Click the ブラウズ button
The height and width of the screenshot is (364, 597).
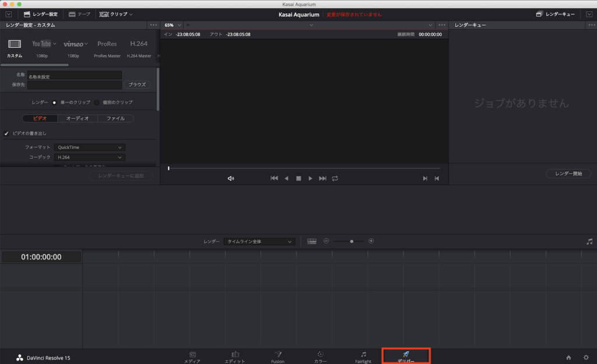click(137, 84)
